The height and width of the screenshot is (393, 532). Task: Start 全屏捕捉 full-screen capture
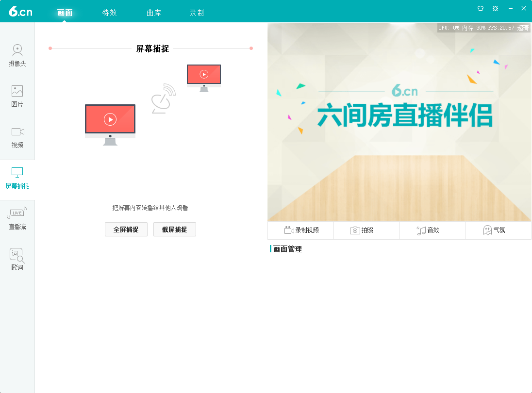(126, 229)
